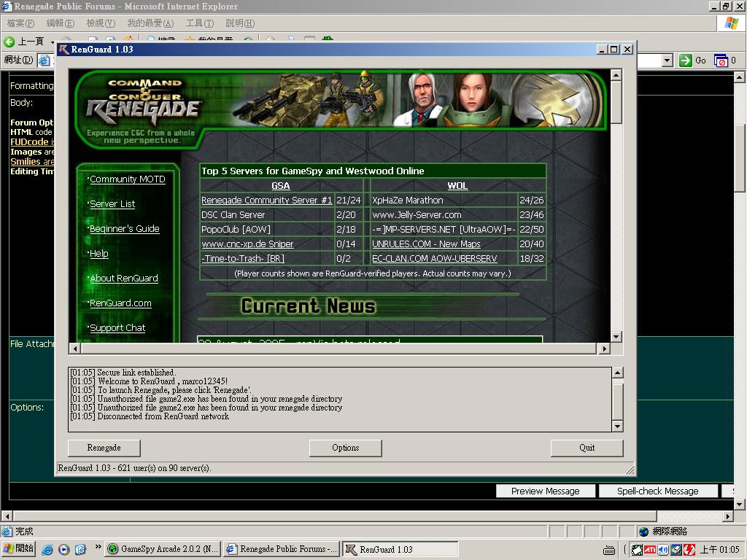Click the IE back arrow icon
This screenshot has height=560, width=747.
click(x=9, y=42)
